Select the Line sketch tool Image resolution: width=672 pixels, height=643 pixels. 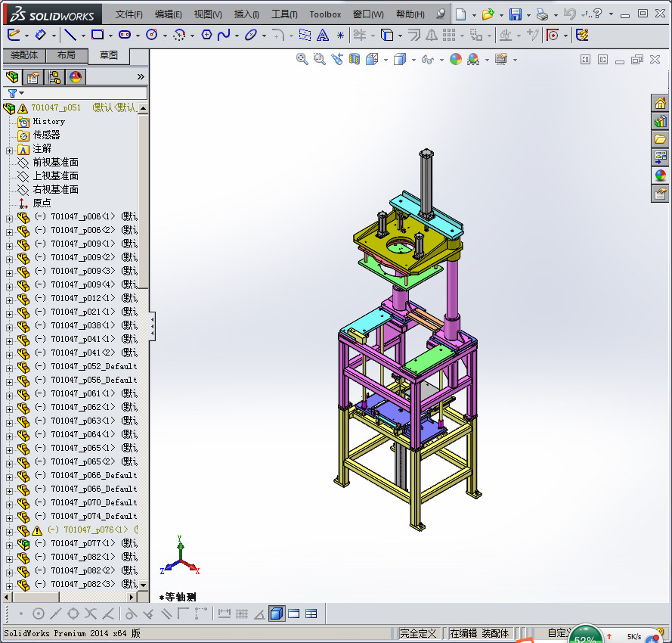pyautogui.click(x=70, y=35)
